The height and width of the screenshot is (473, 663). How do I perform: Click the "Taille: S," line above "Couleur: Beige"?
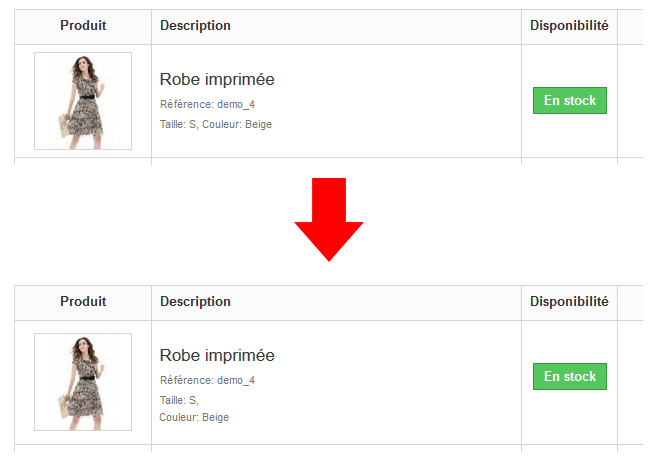179,400
